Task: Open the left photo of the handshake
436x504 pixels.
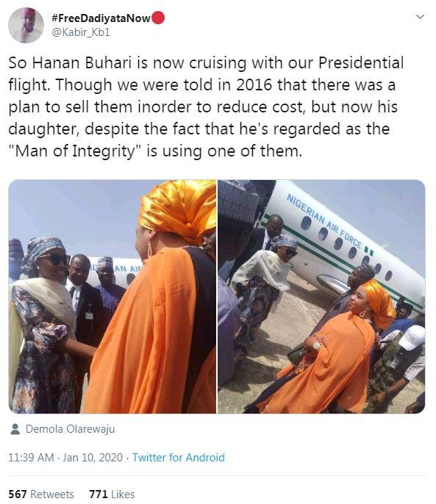Action: tap(112, 296)
